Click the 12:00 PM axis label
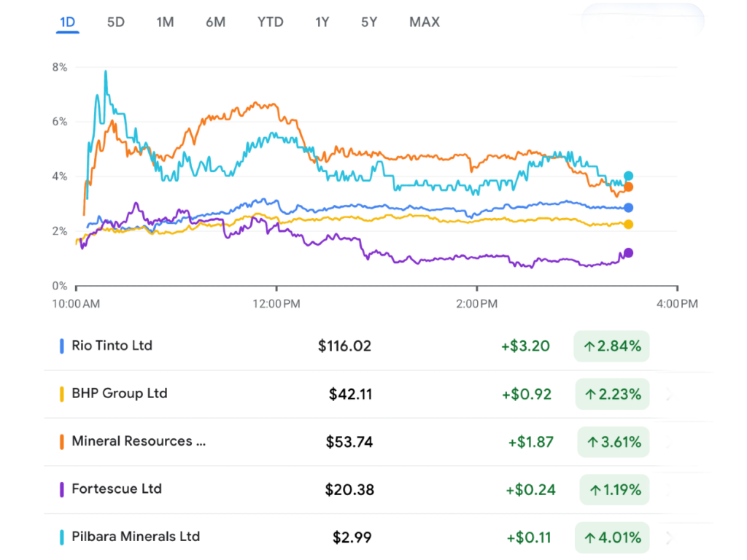 tap(276, 304)
